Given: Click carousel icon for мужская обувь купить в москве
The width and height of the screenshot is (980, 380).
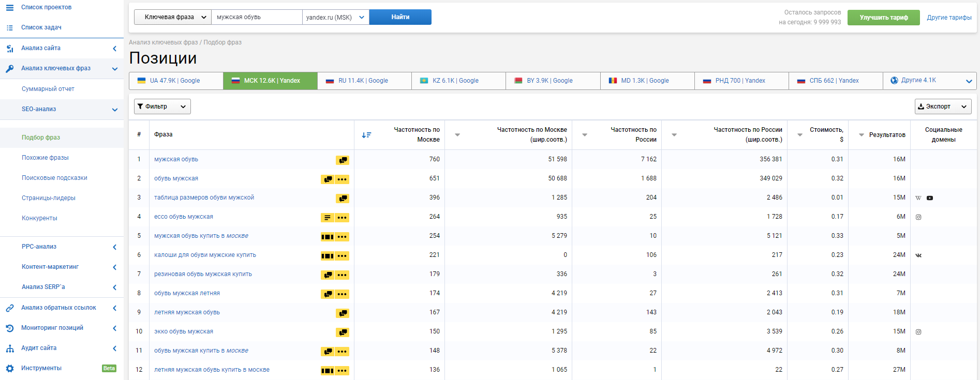Looking at the screenshot, I should point(327,237).
